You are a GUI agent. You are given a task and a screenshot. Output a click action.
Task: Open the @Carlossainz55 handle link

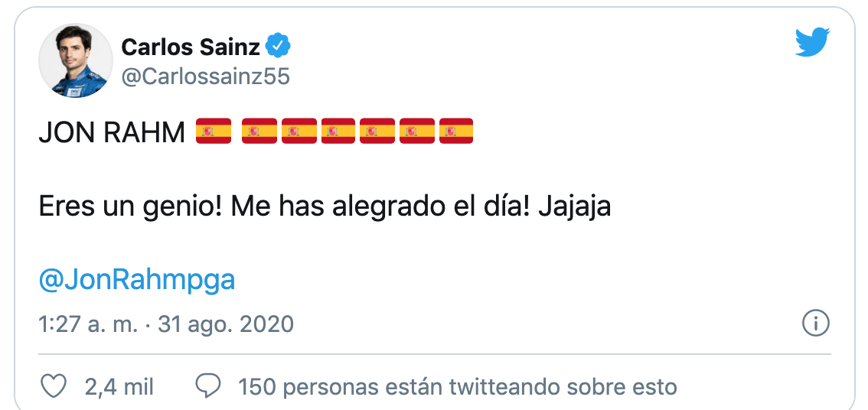click(205, 76)
